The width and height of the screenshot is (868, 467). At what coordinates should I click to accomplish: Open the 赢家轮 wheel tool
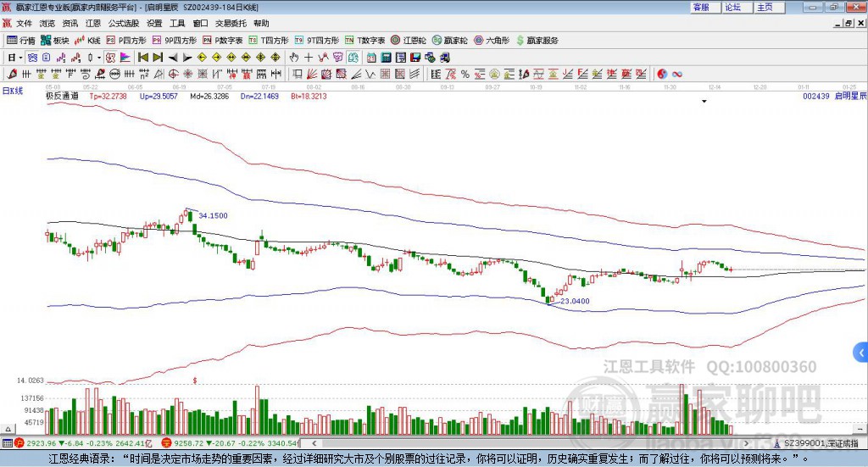pos(449,41)
